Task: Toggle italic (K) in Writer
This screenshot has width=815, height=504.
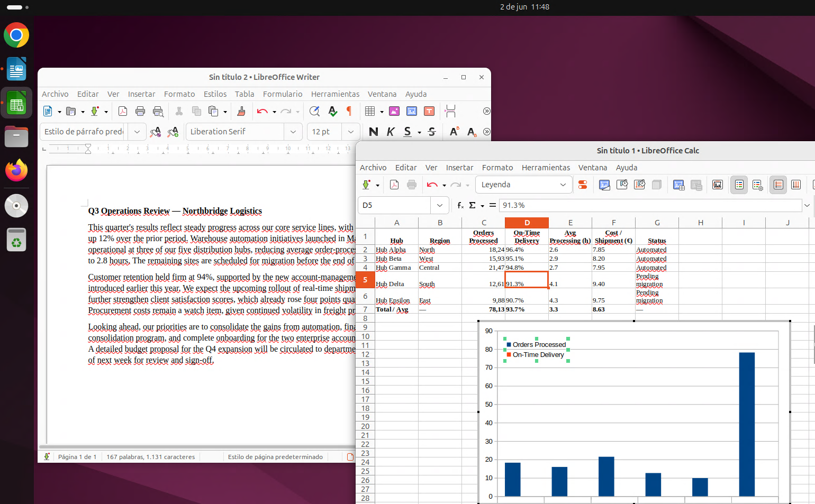Action: pos(391,132)
